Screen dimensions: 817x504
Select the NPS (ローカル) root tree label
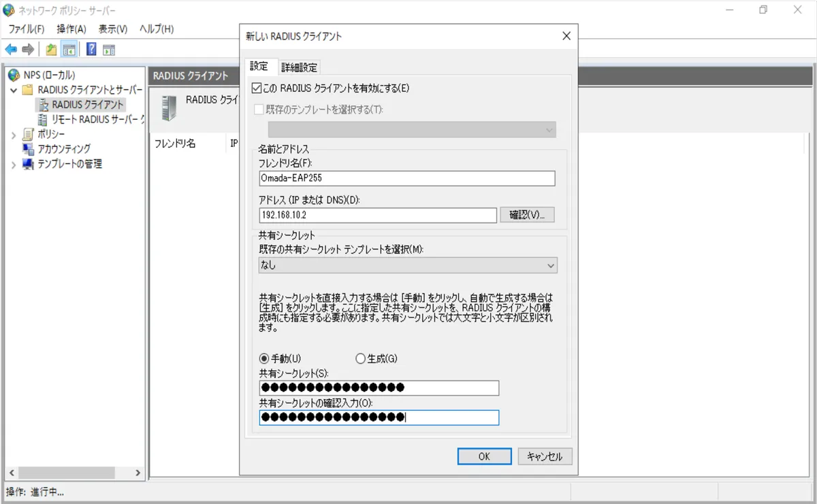49,75
